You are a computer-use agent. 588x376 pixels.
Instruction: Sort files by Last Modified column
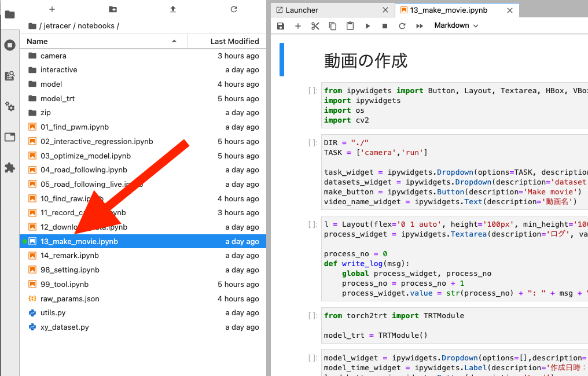click(227, 41)
